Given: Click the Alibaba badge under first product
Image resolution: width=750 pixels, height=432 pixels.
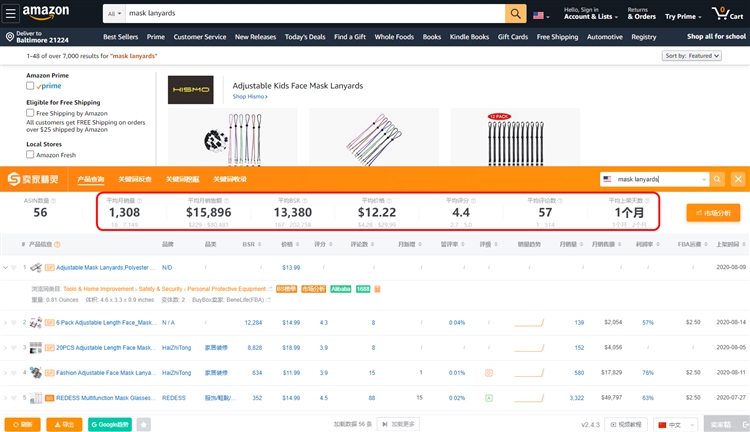Looking at the screenshot, I should point(341,287).
